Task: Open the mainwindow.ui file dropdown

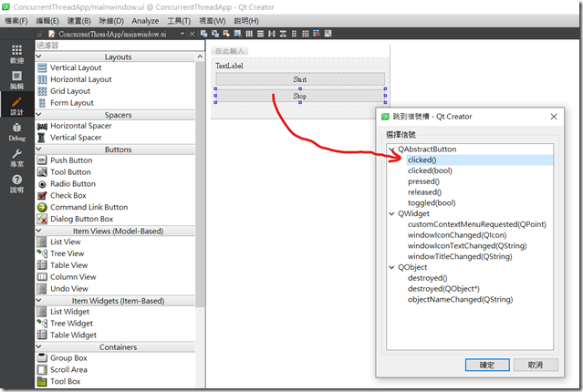Action: [x=182, y=34]
